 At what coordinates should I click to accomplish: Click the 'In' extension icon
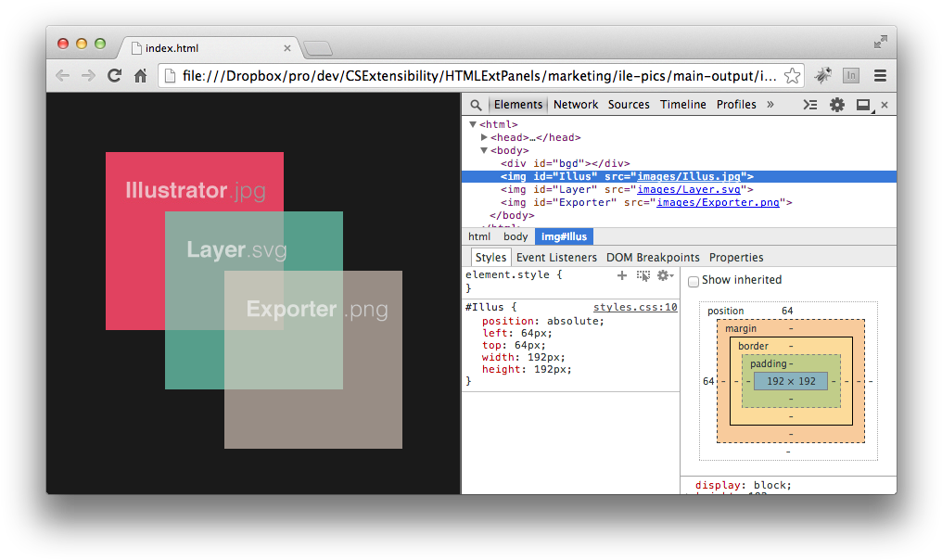point(851,76)
